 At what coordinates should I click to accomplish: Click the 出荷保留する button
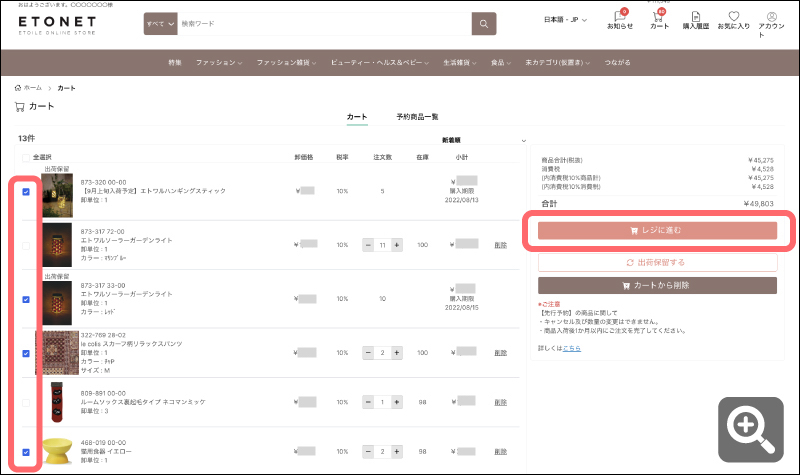click(657, 263)
